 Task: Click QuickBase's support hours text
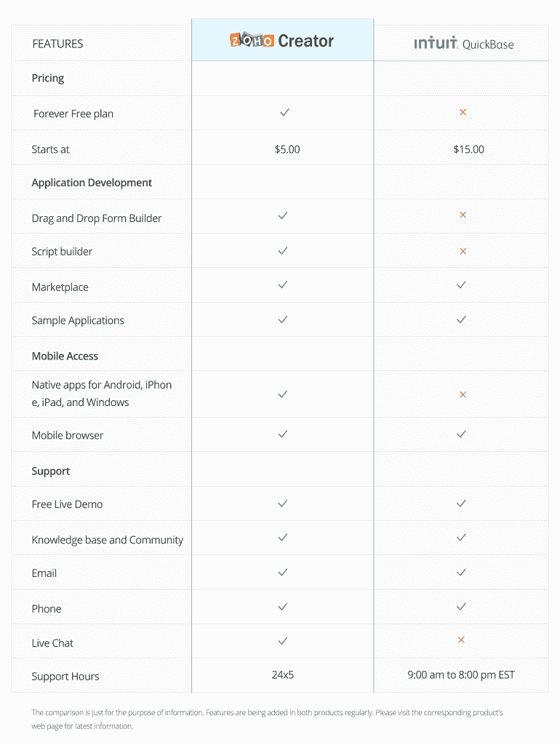click(x=461, y=675)
